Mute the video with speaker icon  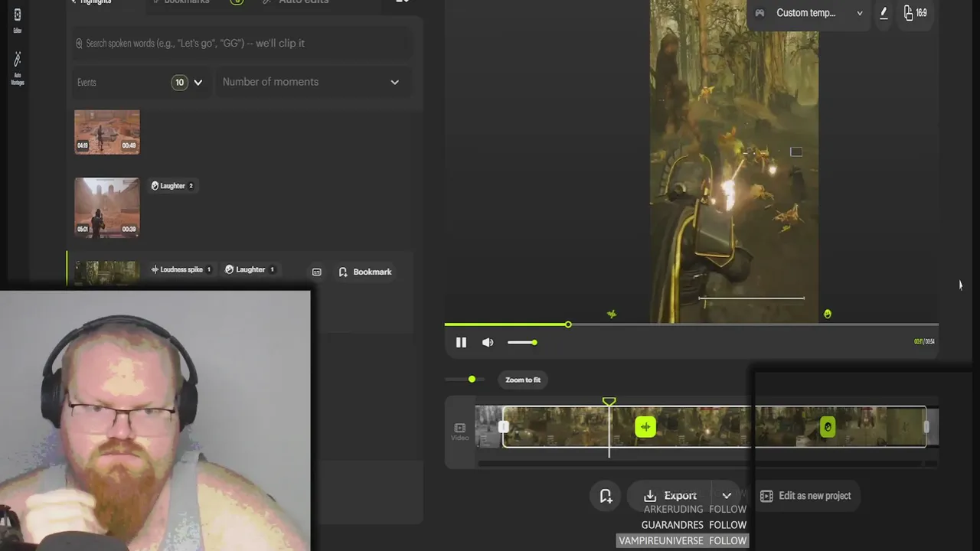tap(488, 342)
